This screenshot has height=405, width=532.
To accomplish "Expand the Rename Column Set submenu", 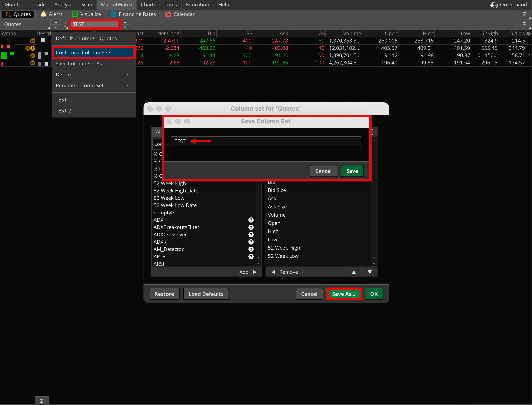I will pos(94,85).
